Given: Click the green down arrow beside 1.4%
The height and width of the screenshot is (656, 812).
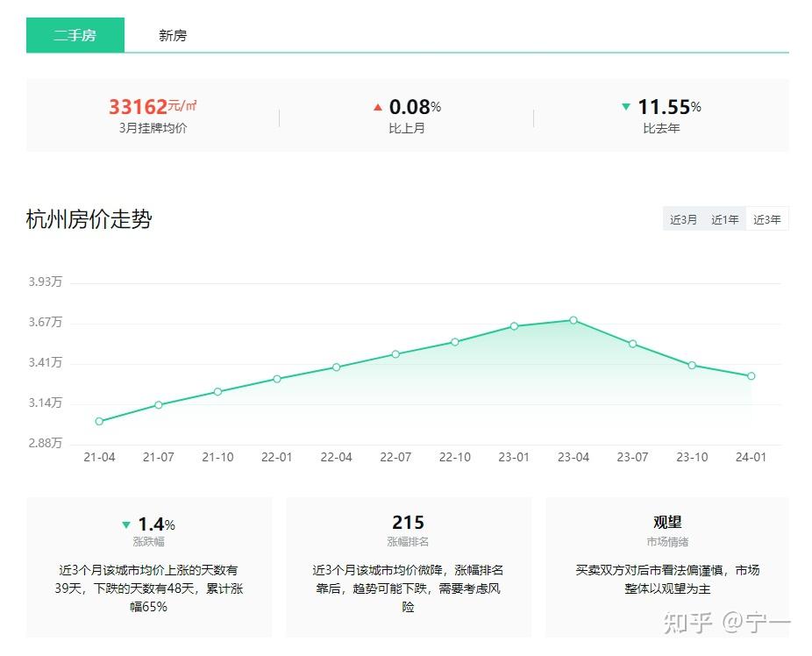Looking at the screenshot, I should tap(126, 525).
